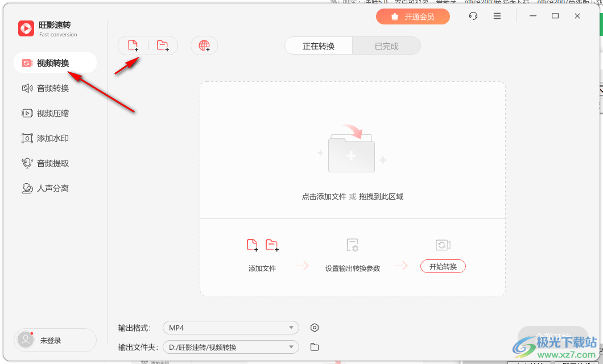Select the 人声分离 tool

46,188
